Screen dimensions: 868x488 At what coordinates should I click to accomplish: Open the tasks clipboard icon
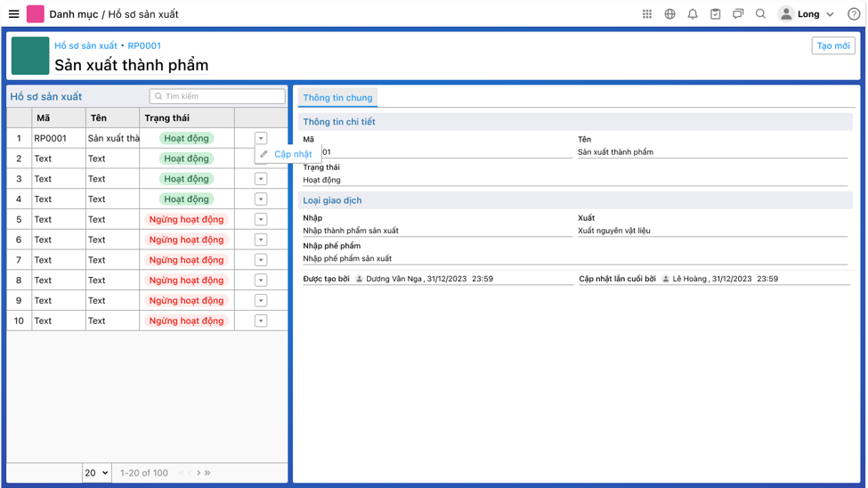pyautogui.click(x=715, y=14)
